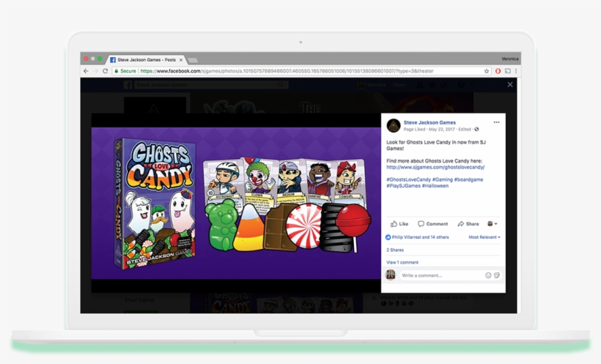Click the browser address bar URL
This screenshot has width=601, height=364.
[287, 71]
